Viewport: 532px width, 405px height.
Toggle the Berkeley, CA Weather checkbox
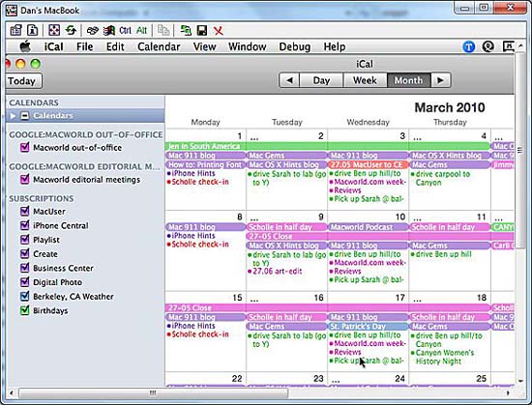tap(25, 296)
